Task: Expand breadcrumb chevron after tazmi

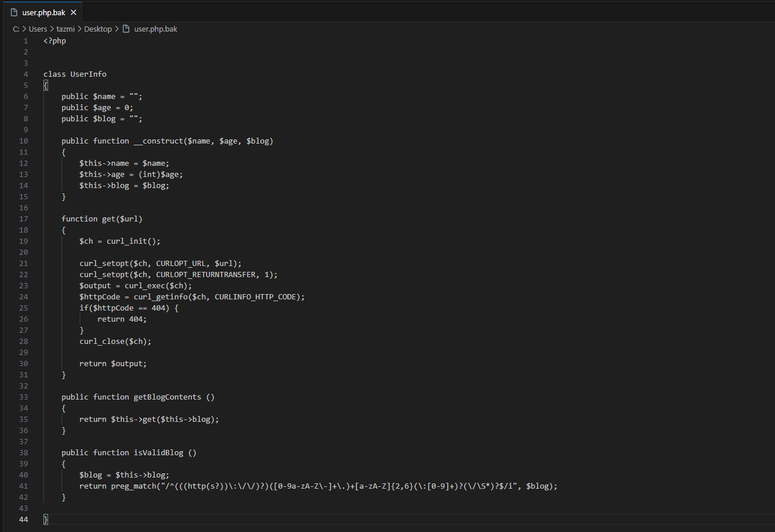Action: (79, 29)
